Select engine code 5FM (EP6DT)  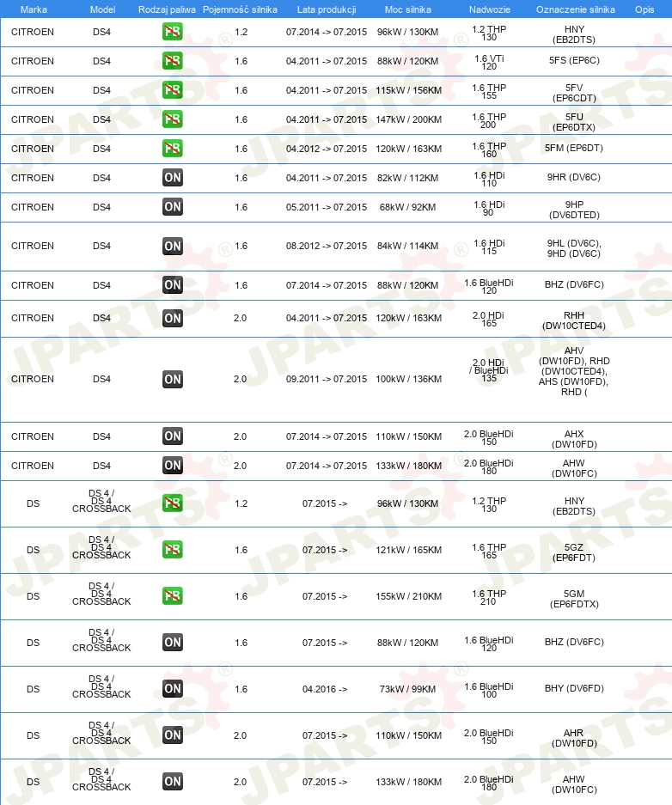click(574, 149)
